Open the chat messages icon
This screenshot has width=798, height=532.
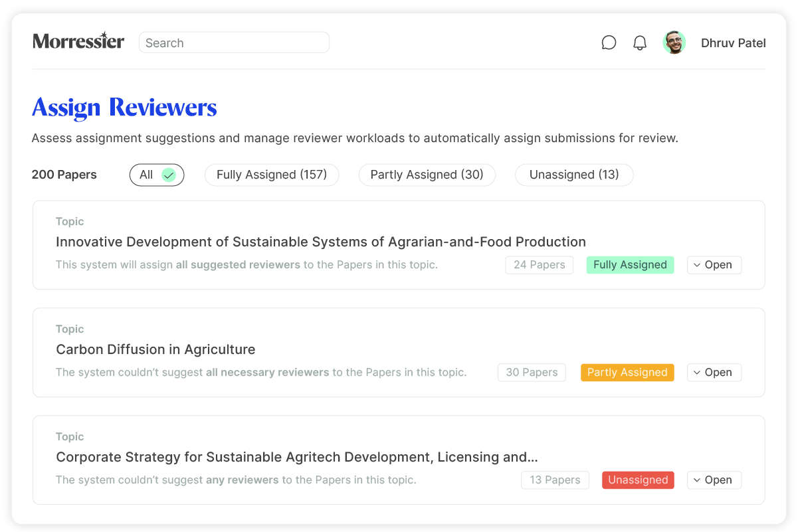click(609, 43)
